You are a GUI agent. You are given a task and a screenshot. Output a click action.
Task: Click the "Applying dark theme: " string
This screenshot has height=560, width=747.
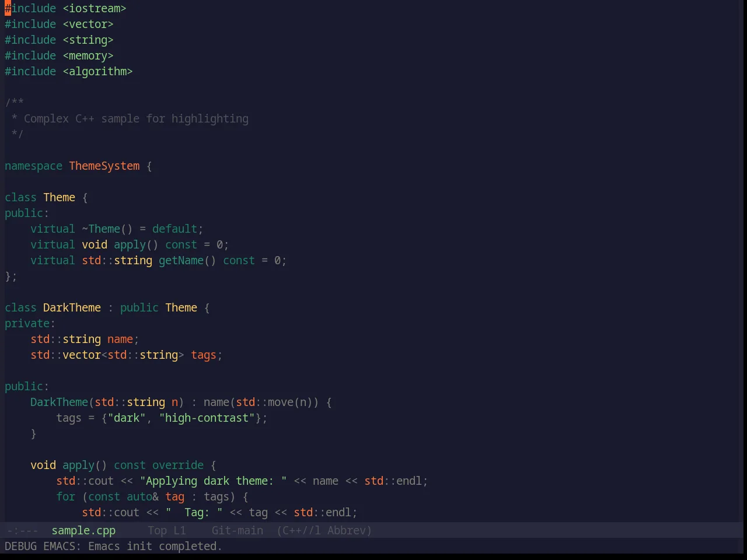213,481
